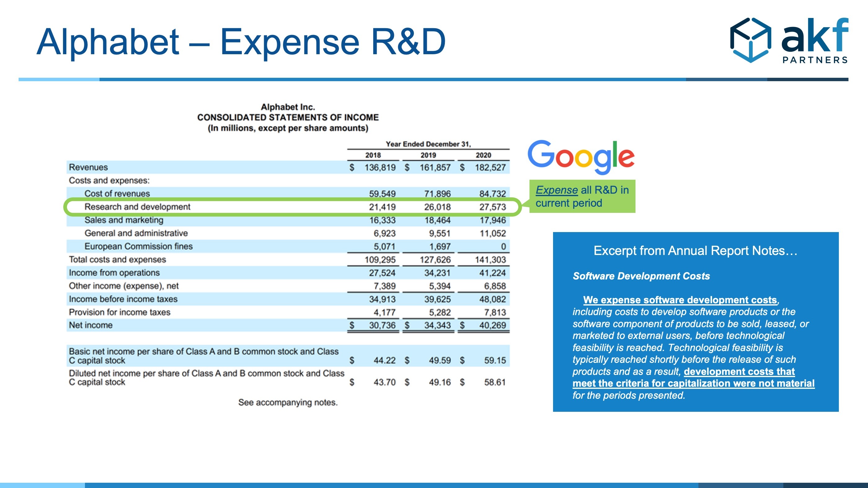Click the 2020 revenues value 182,527
This screenshot has width=868, height=488.
tap(490, 167)
